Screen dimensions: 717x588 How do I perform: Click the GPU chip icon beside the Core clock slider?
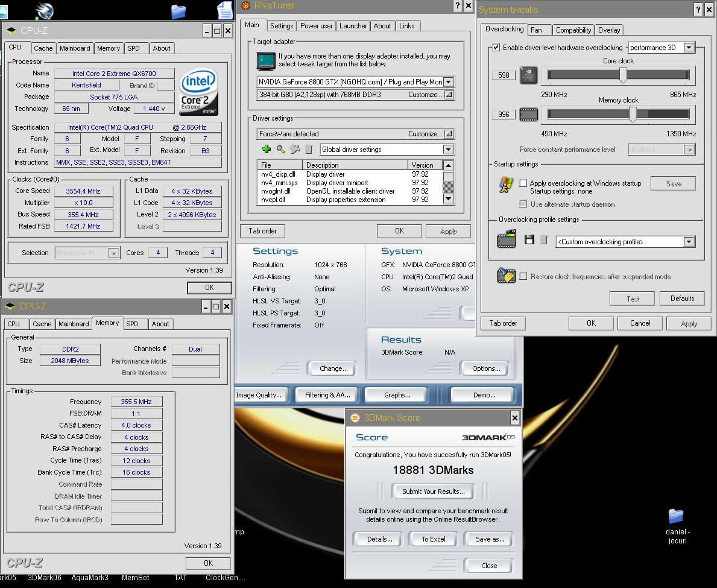point(529,75)
